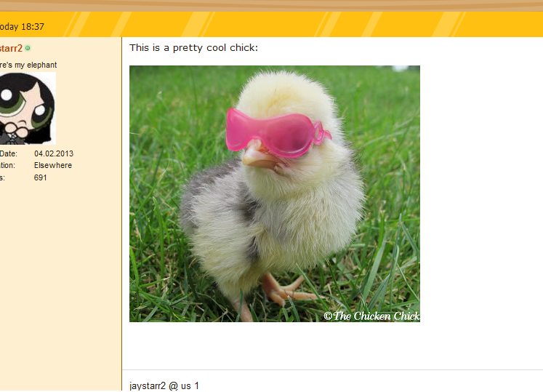Click the chick's beak in the photo
This screenshot has width=543, height=392.
(x=259, y=155)
